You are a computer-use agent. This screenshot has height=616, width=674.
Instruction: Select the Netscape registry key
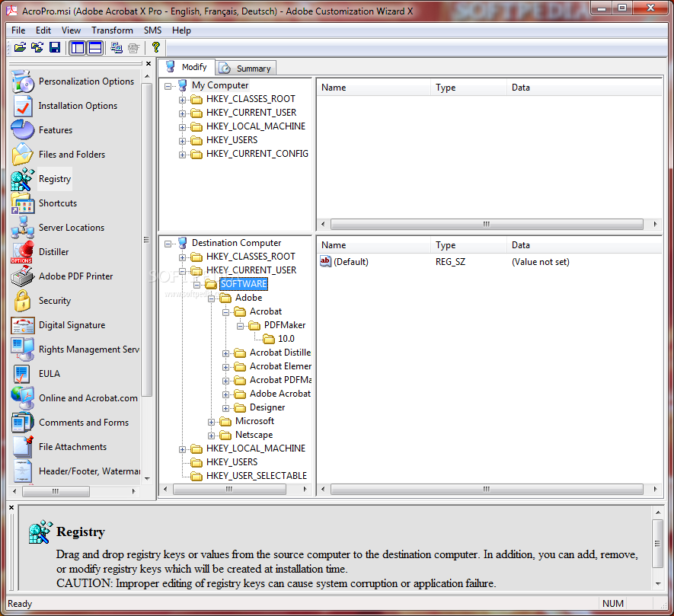(254, 435)
